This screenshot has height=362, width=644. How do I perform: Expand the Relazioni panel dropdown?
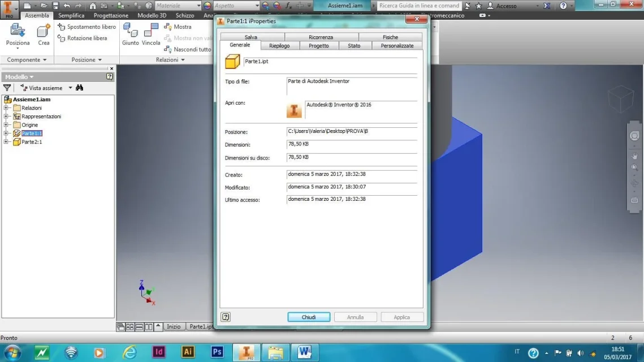pyautogui.click(x=170, y=60)
